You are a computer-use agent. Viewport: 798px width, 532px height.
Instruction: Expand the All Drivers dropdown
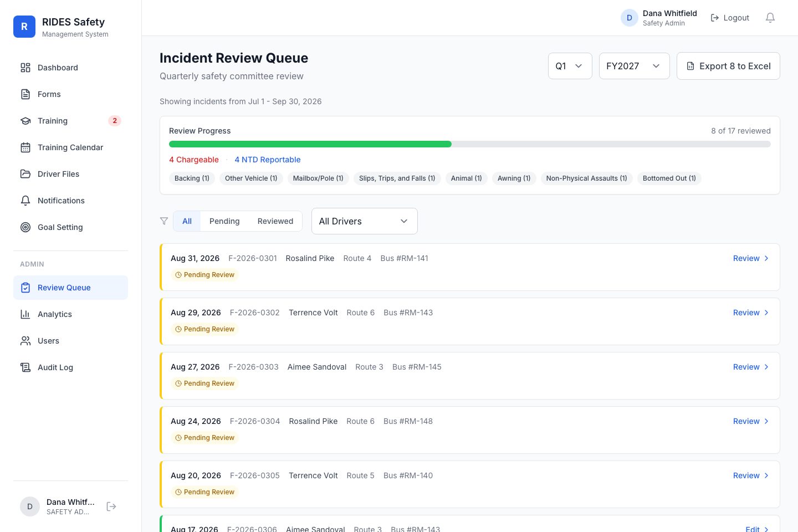pyautogui.click(x=364, y=221)
